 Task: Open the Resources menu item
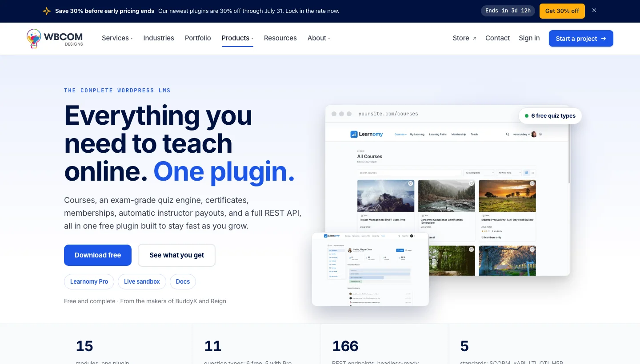point(280,38)
